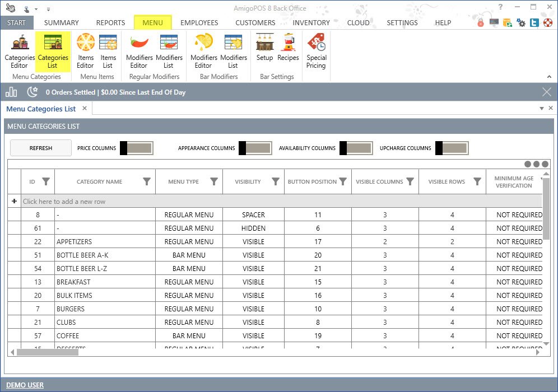The height and width of the screenshot is (392, 558).
Task: Open the Visibility column filter
Action: coord(276,181)
